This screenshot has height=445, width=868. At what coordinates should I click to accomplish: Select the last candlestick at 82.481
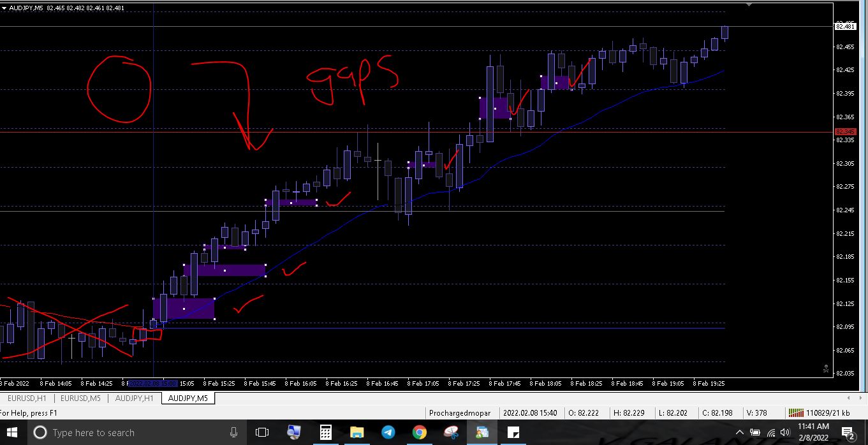coord(725,33)
